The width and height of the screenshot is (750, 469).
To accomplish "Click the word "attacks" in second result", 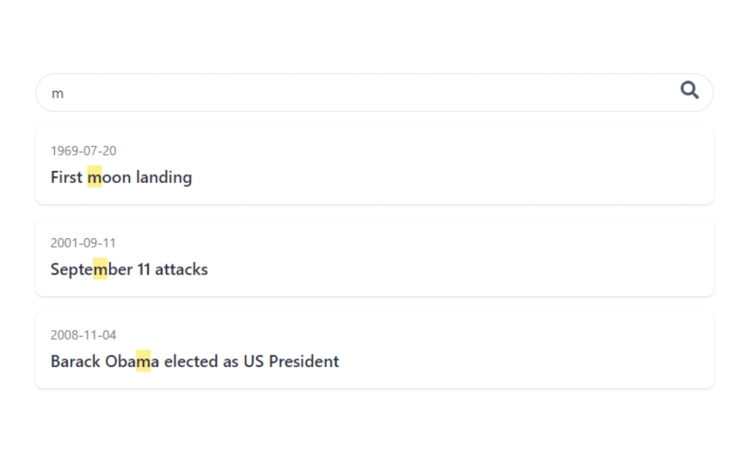I will [x=181, y=269].
